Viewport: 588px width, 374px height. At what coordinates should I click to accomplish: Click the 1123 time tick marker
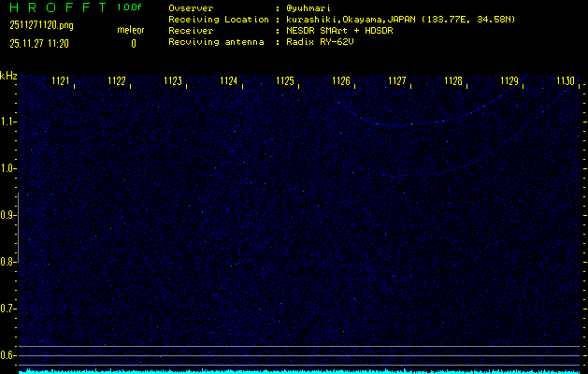(x=173, y=81)
